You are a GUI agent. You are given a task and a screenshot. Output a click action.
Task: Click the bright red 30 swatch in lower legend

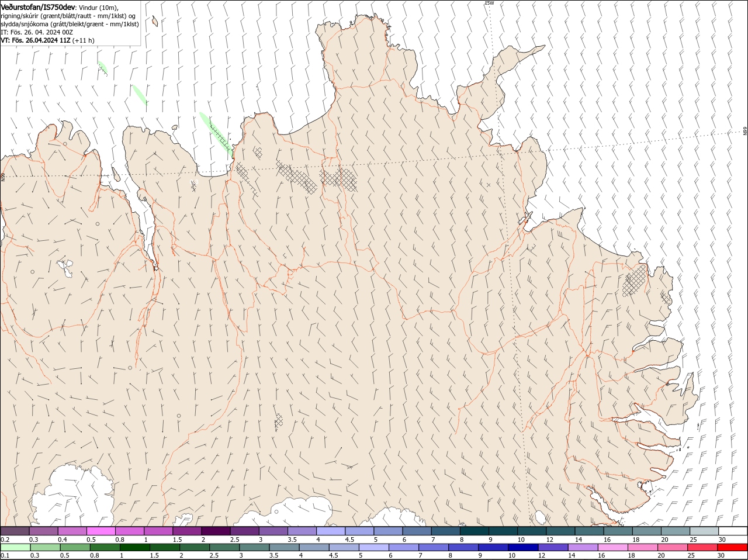tap(733, 547)
